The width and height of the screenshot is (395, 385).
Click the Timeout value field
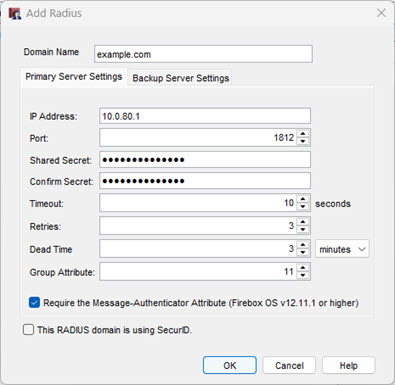coord(198,203)
